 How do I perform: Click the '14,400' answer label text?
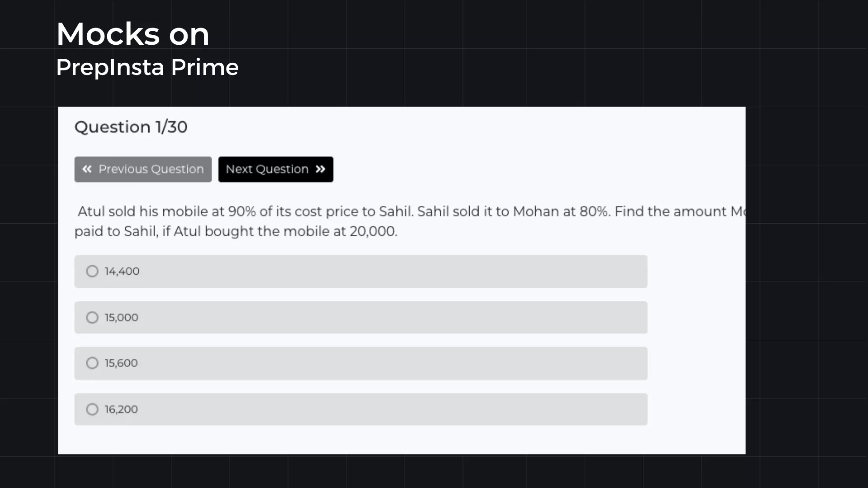coord(122,271)
